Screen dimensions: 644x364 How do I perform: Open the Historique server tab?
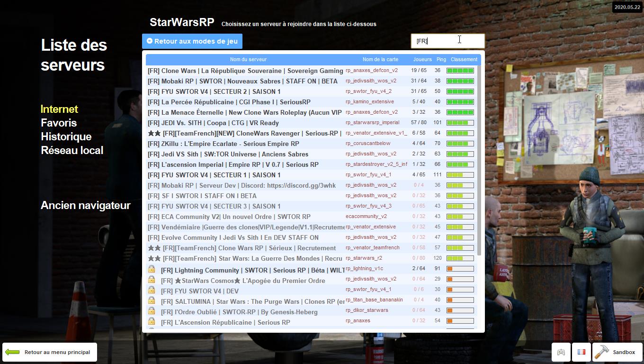[x=66, y=136]
